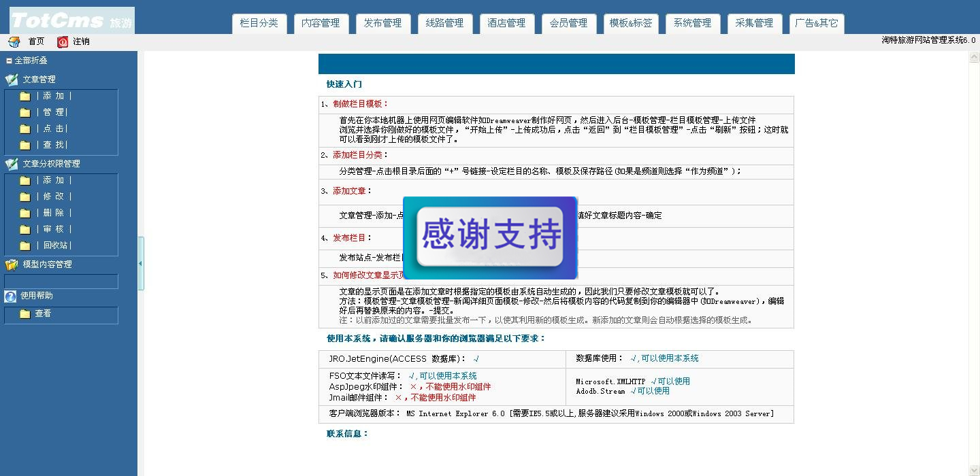Open the 会员管理 tab
This screenshot has height=476, width=980.
pos(569,23)
